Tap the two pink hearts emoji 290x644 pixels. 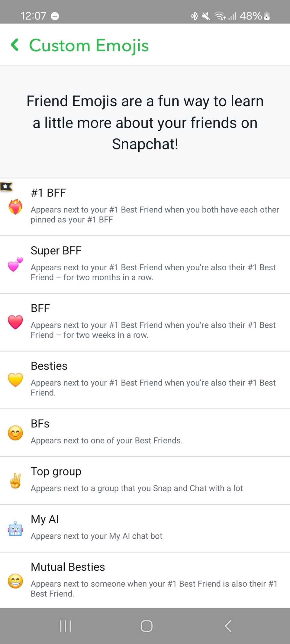tap(15, 264)
